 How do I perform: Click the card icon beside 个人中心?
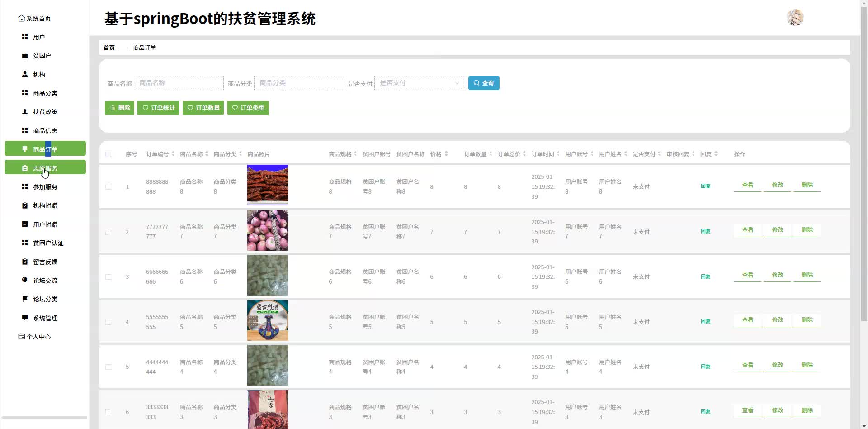point(21,337)
